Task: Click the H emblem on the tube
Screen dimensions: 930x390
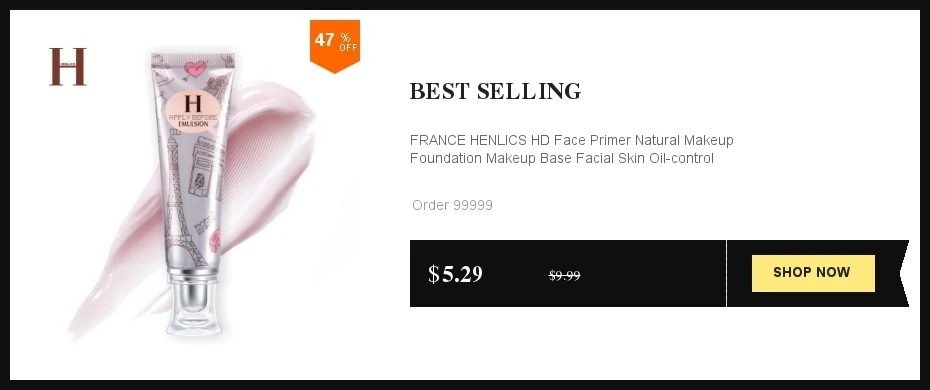Action: click(x=193, y=103)
